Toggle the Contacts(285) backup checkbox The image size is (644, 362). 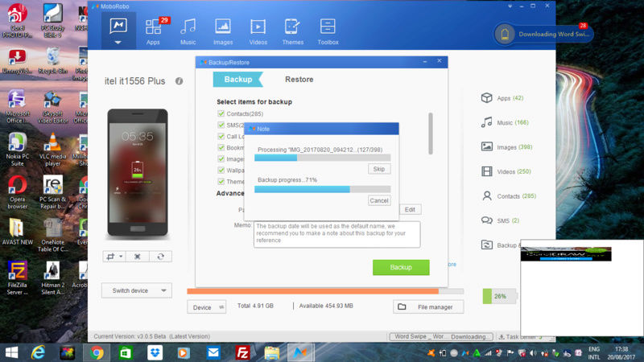point(221,113)
